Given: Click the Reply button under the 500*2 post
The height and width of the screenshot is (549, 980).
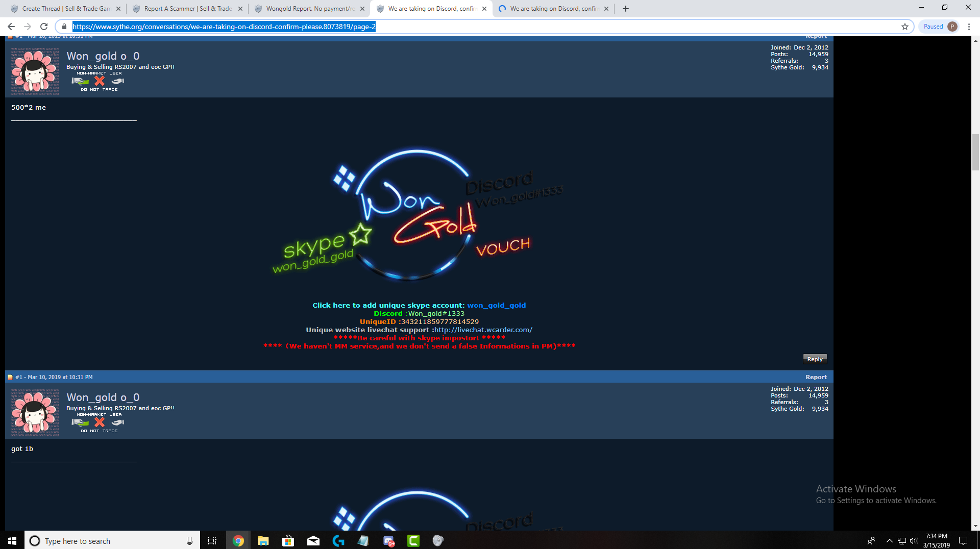Looking at the screenshot, I should [x=815, y=359].
